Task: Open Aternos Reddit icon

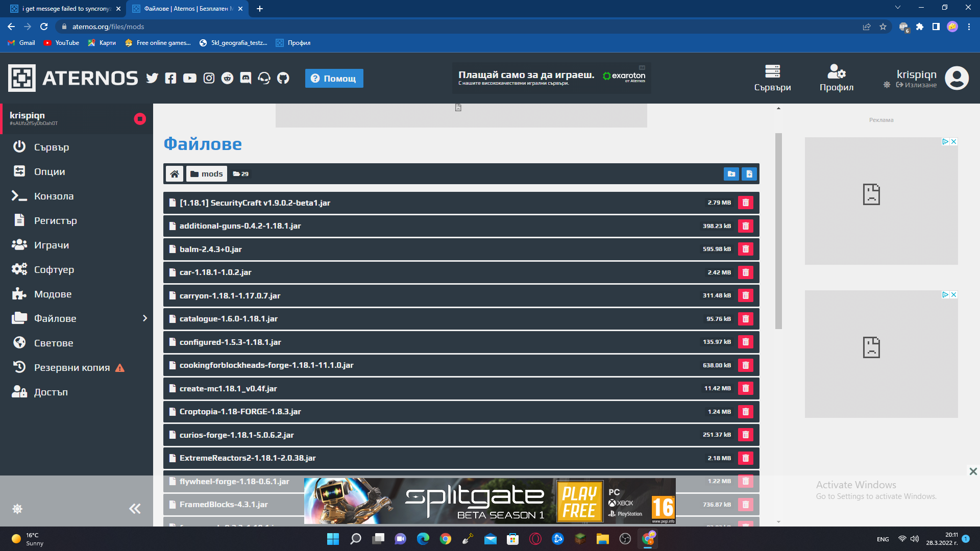Action: click(227, 78)
